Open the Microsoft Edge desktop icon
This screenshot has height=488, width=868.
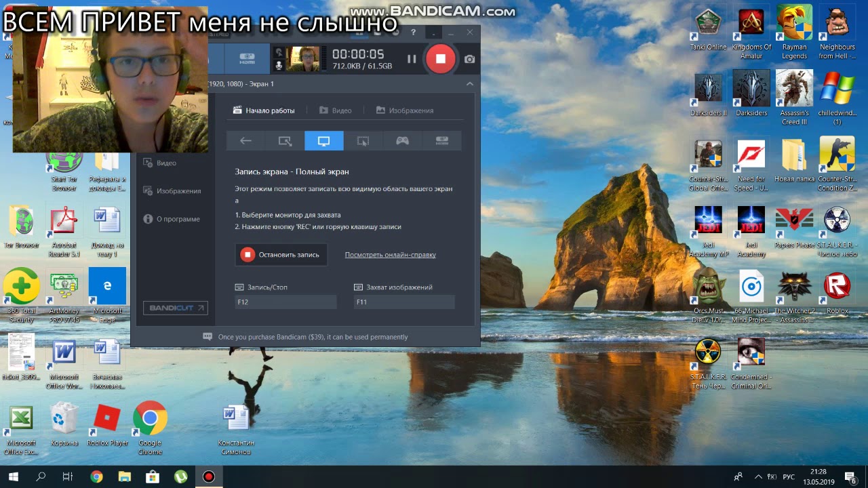[107, 294]
